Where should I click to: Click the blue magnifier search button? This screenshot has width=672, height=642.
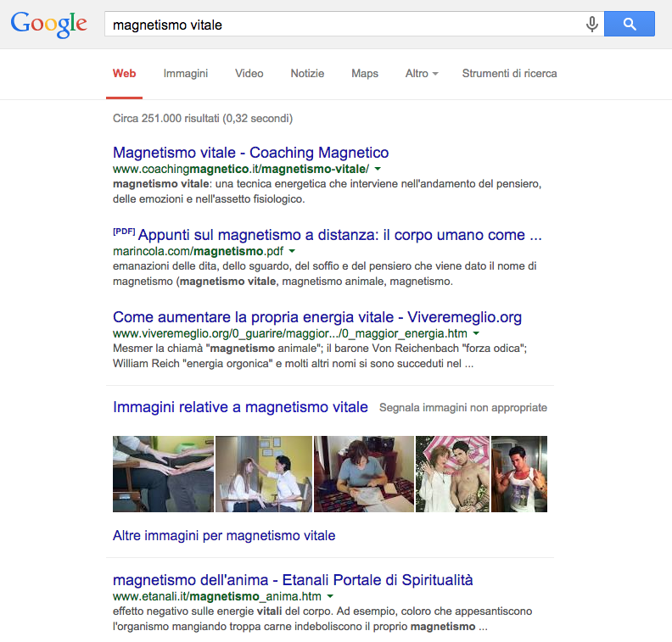629,24
